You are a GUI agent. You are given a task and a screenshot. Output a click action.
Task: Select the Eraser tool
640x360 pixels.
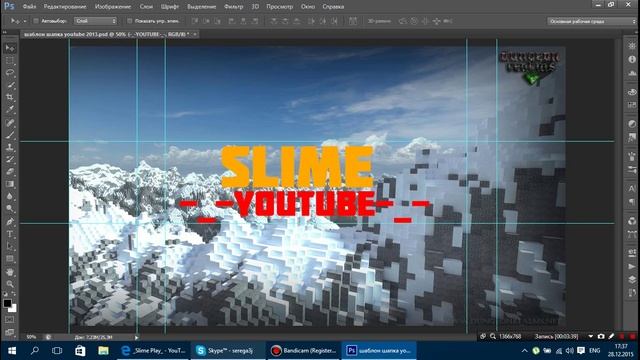click(x=10, y=172)
